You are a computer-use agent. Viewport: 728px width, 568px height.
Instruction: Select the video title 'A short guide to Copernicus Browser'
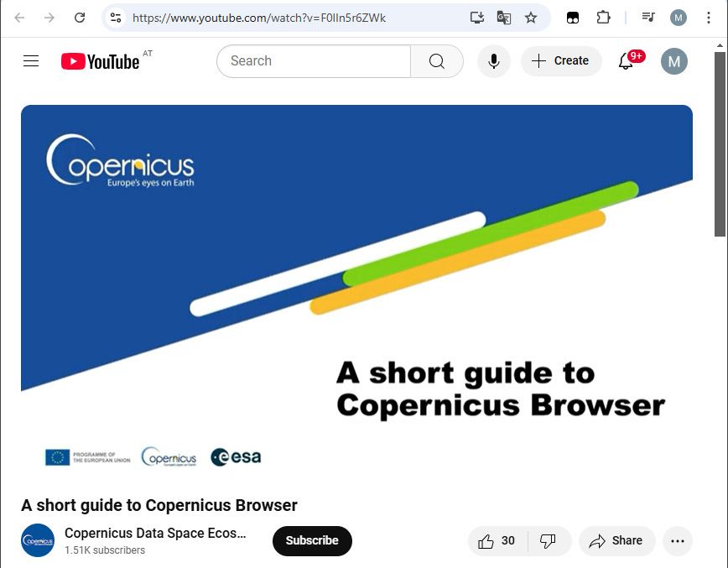pos(159,505)
